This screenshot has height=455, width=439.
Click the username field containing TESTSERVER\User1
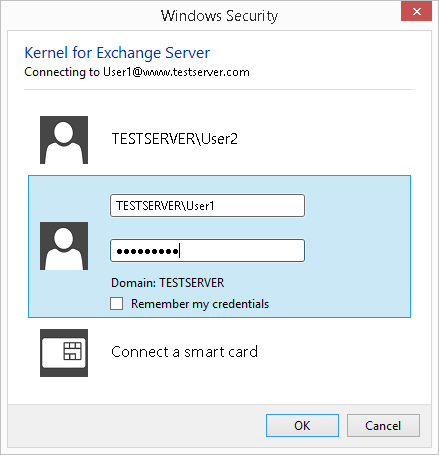(207, 206)
